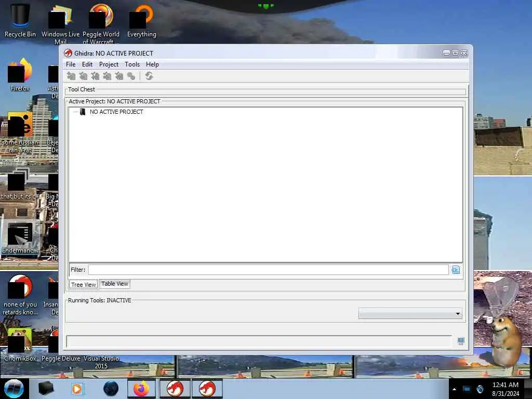The width and height of the screenshot is (532, 399).
Task: Click the monitor icon at Ghidra's bottom right corner
Action: [x=461, y=341]
